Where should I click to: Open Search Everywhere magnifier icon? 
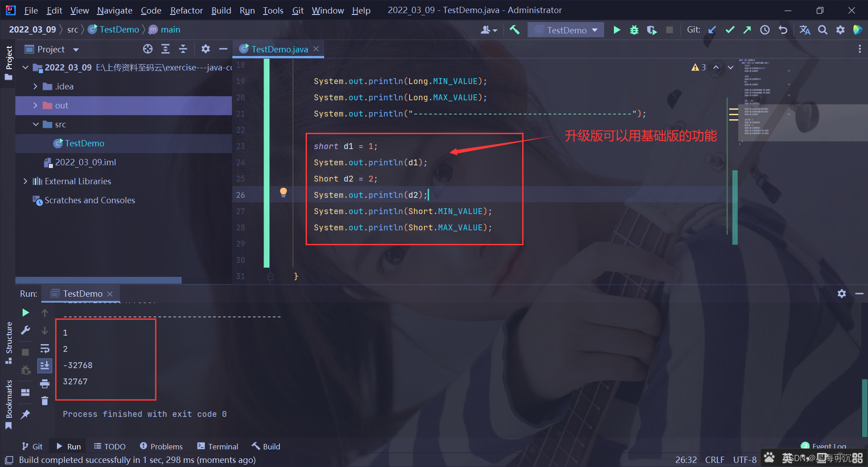coord(823,30)
